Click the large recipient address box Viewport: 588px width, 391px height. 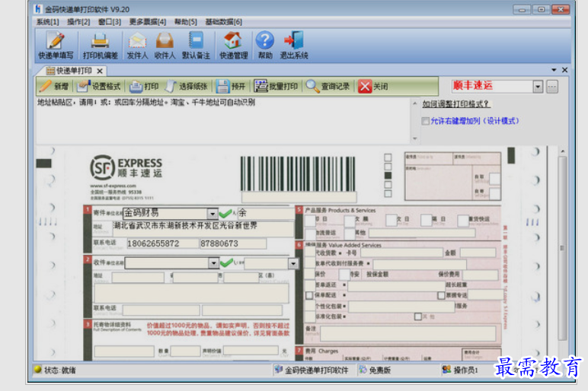tap(192, 294)
